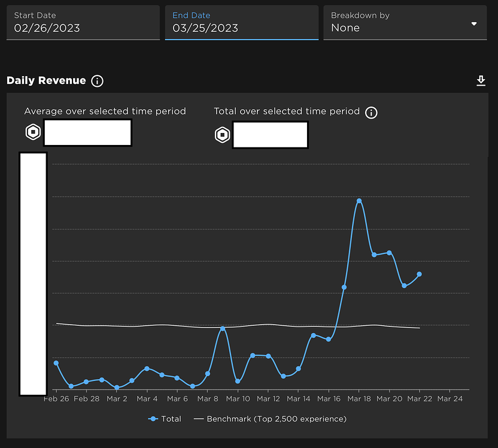Click the Robux icon beside total revenue
The height and width of the screenshot is (448, 498).
[222, 135]
